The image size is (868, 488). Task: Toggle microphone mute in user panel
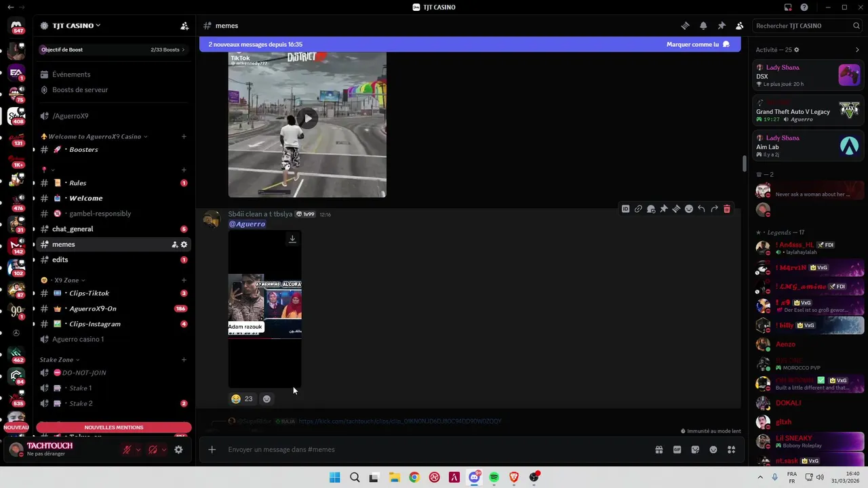click(127, 449)
